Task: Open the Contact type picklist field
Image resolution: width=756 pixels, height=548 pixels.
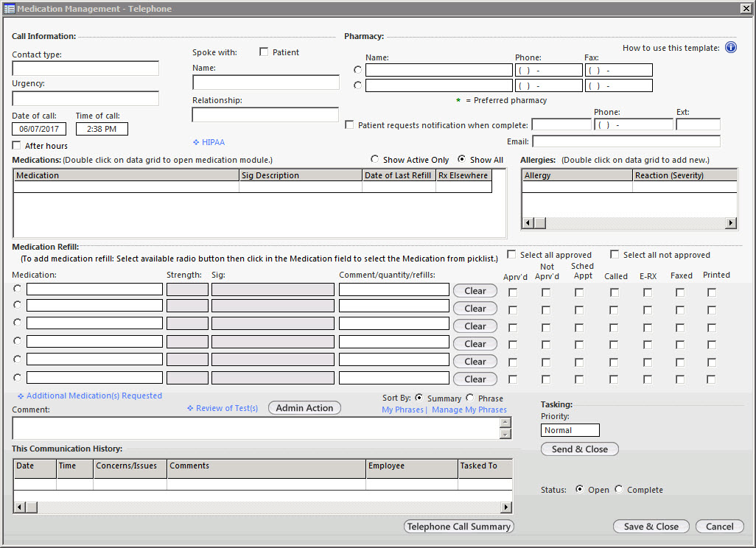Action: coord(85,68)
